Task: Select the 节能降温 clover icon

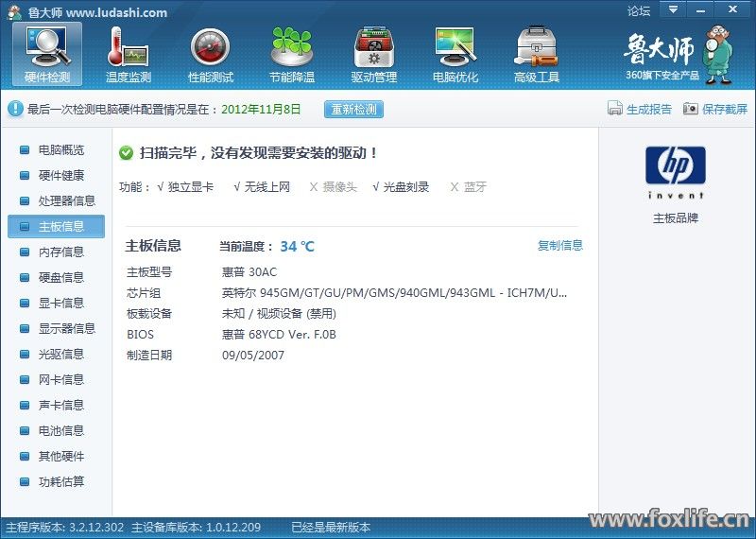Action: point(291,54)
